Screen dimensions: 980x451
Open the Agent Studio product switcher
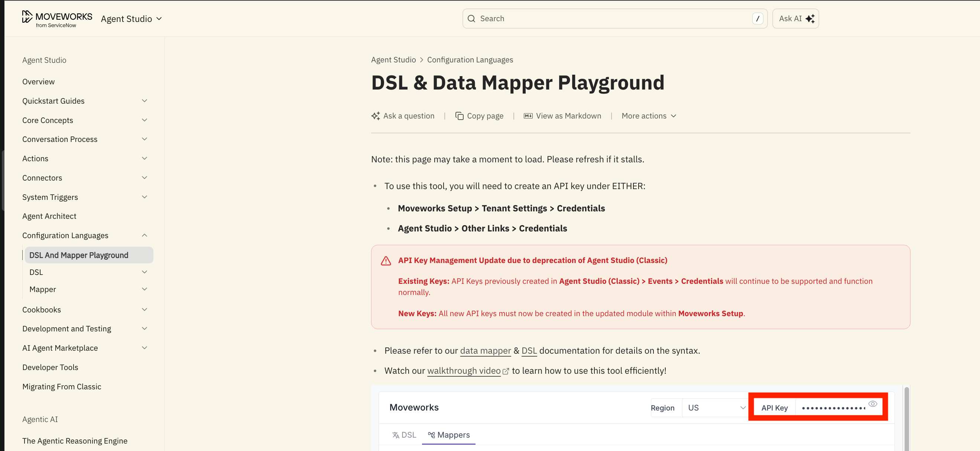tap(131, 19)
